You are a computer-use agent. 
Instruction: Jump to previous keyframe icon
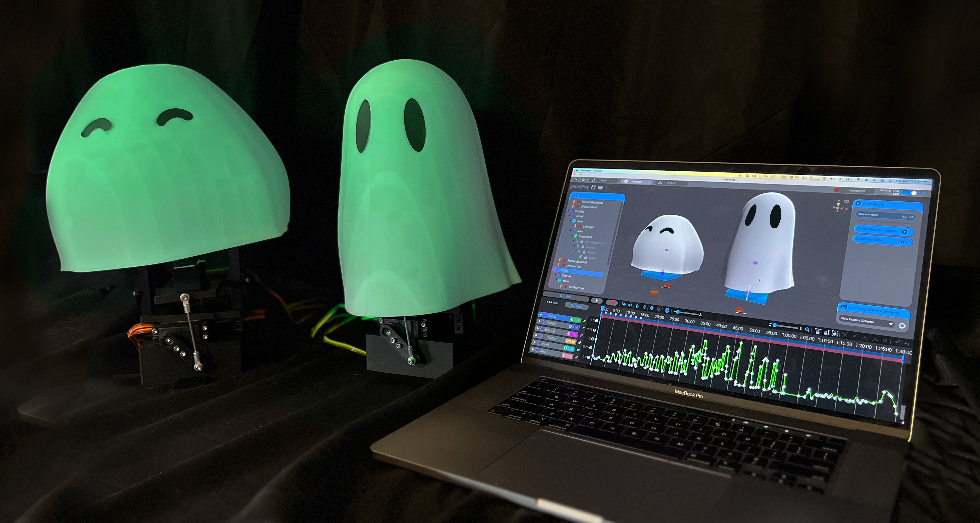624,304
